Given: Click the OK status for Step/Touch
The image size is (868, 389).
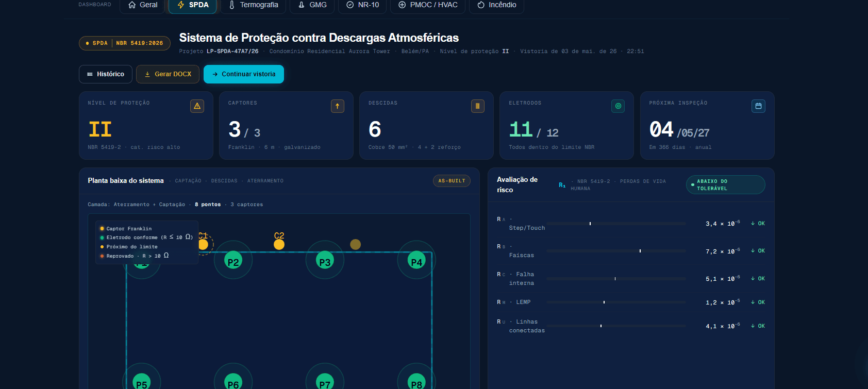Looking at the screenshot, I should point(758,224).
